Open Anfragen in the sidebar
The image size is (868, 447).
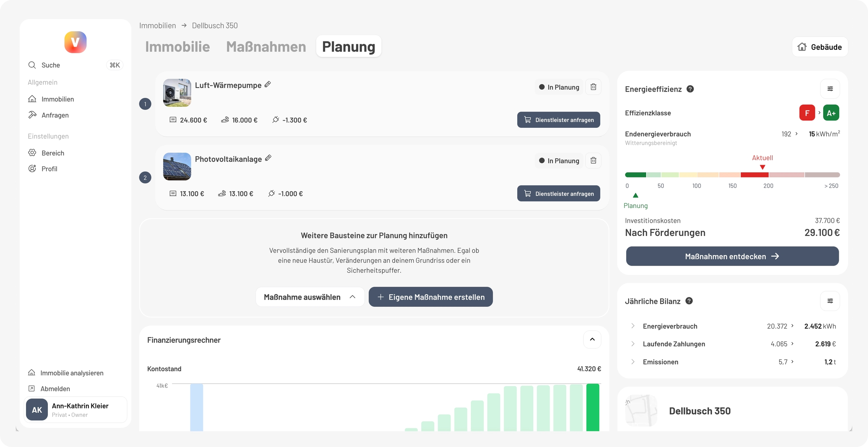[x=55, y=115]
